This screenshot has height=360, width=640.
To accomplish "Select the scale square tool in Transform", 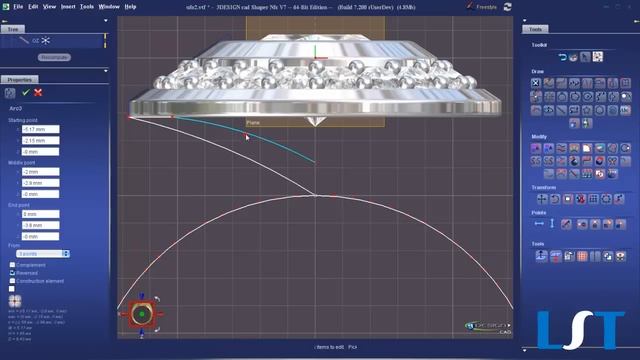I will [567, 199].
